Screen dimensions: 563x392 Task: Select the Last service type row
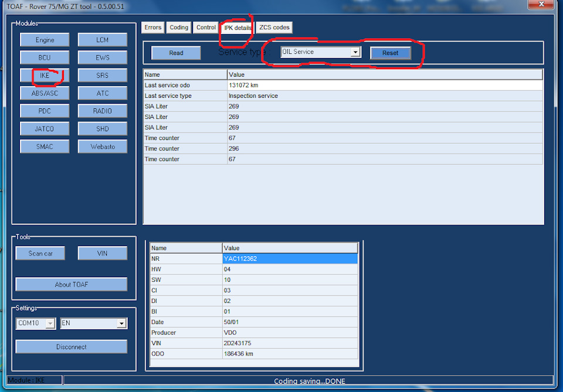point(343,96)
